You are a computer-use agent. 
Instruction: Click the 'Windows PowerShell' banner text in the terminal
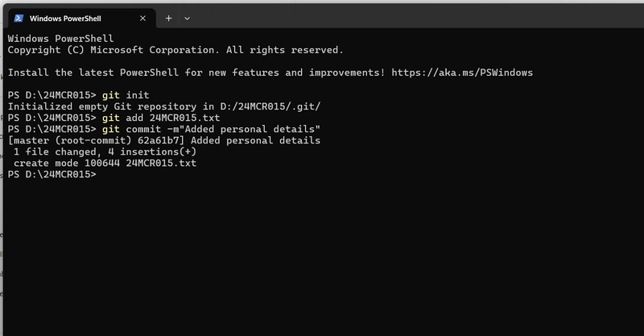click(61, 39)
